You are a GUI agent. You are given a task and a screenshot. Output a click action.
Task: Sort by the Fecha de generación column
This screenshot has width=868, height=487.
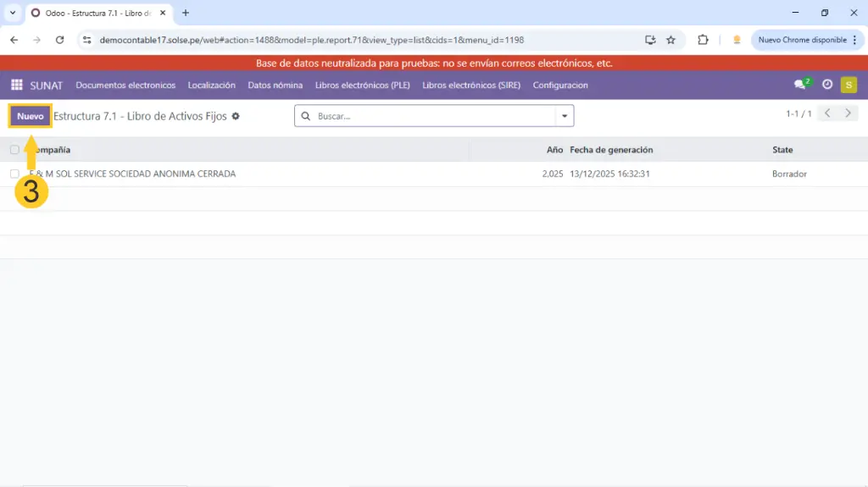click(x=611, y=150)
